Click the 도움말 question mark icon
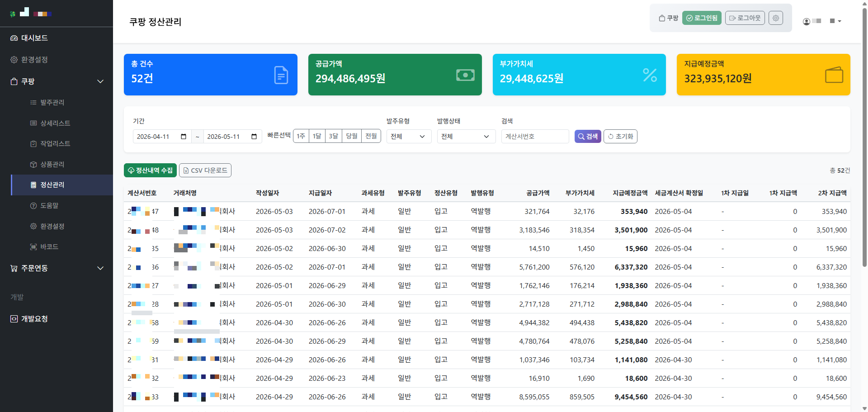 pos(33,206)
